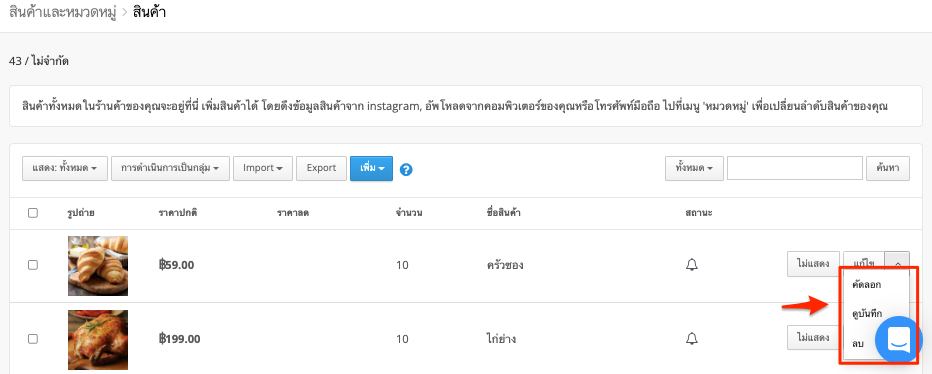Screen dimensions: 932x374
Task: Check the ครัวซอง product checkbox
Action: (x=33, y=265)
